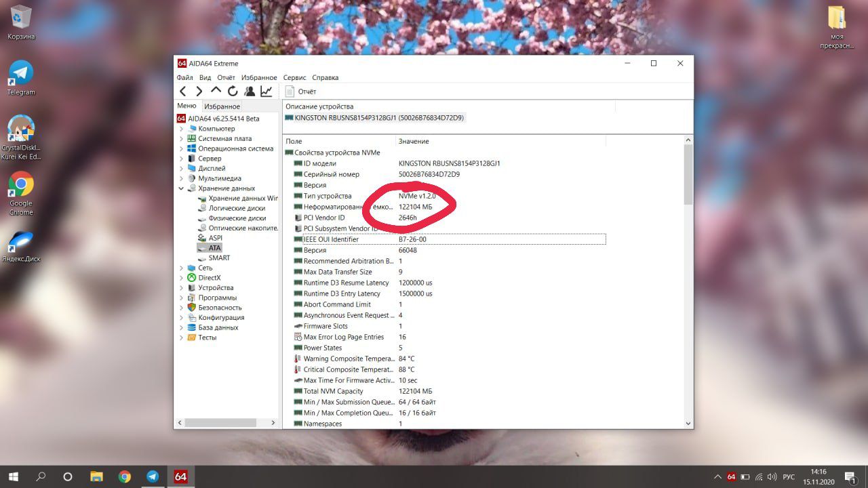Image resolution: width=868 pixels, height=488 pixels.
Task: Click the left arrow of the tree's horizontal scrollbar
Action: (179, 422)
